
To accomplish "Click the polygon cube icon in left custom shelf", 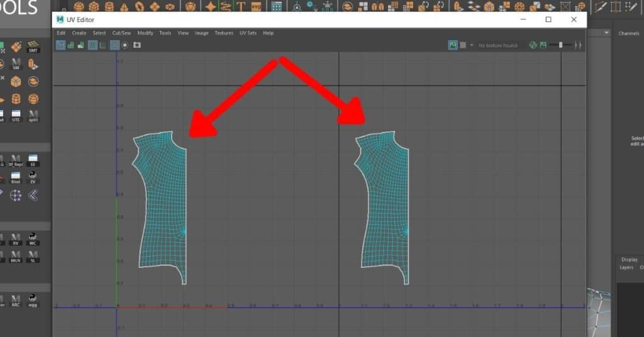I will pyautogui.click(x=16, y=81).
